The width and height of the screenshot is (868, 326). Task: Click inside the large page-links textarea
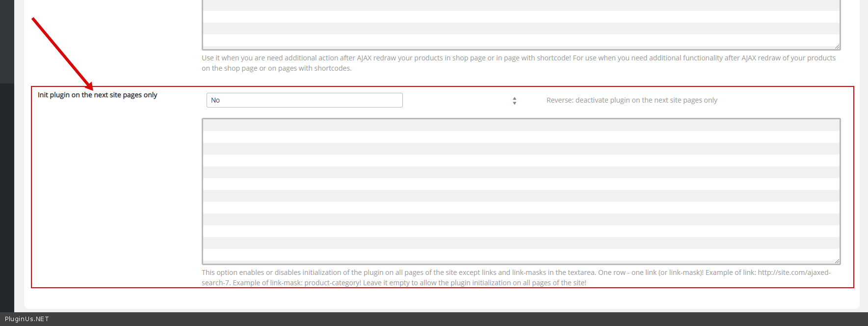tap(521, 191)
